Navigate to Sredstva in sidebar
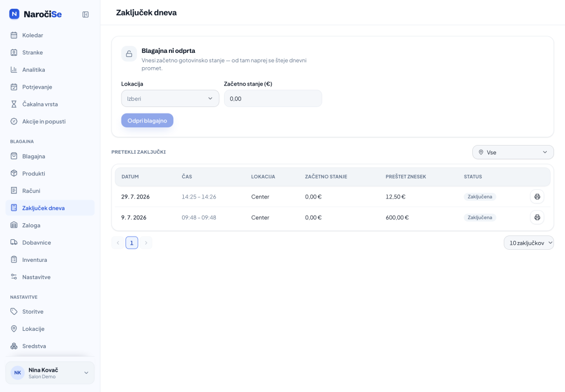 tap(50, 346)
